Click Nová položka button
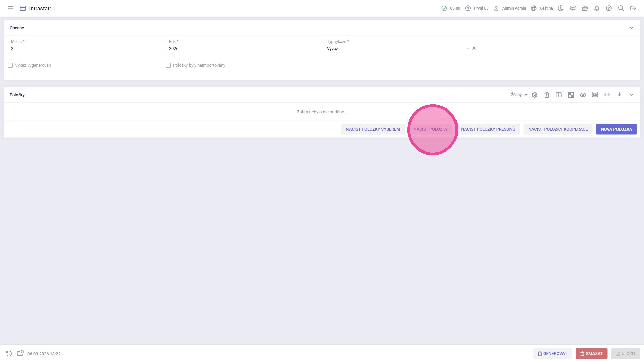644x362 pixels. pos(616,129)
